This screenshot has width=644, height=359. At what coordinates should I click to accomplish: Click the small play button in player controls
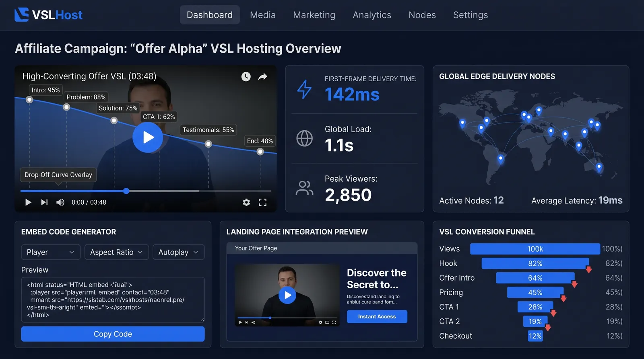(x=28, y=202)
